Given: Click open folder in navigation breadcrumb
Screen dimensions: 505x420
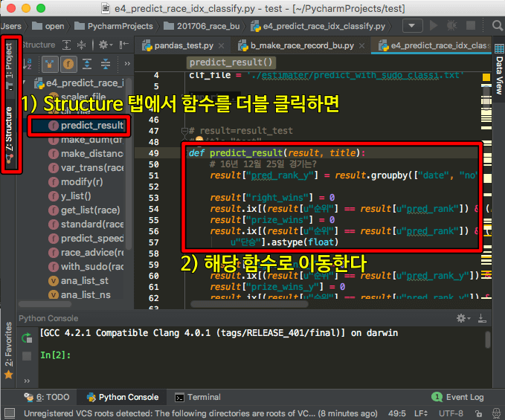Looking at the screenshot, I should [48, 26].
